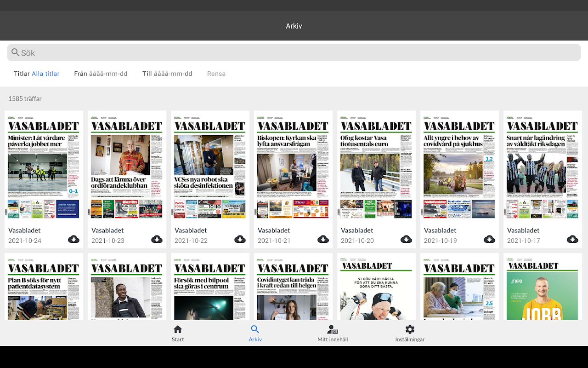This screenshot has height=368, width=588.
Task: Download the 2021-10-20 Vasabladet issue
Action: click(x=406, y=239)
